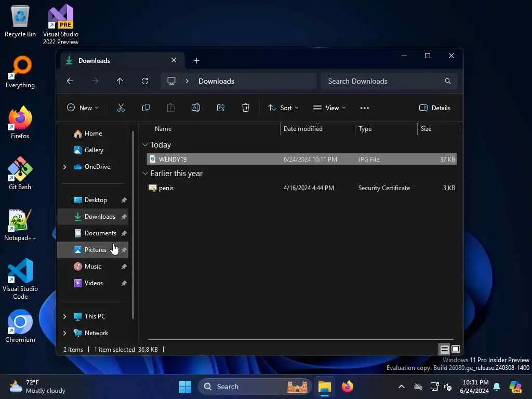Click the Windows Start button
This screenshot has width=532, height=399.
[185, 387]
